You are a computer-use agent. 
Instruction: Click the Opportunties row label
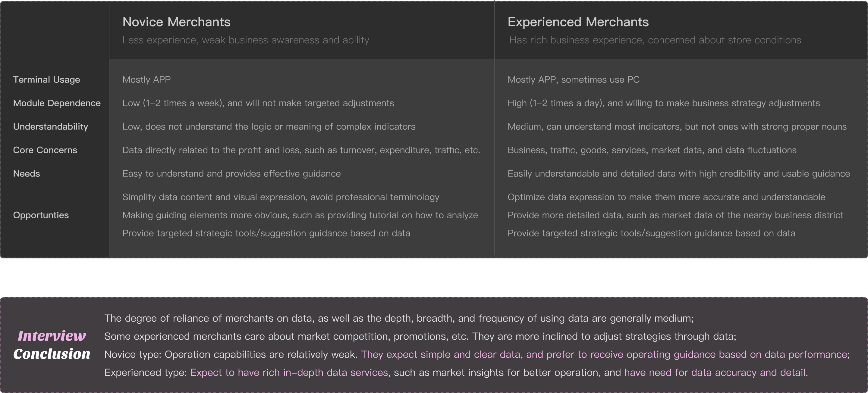click(41, 215)
